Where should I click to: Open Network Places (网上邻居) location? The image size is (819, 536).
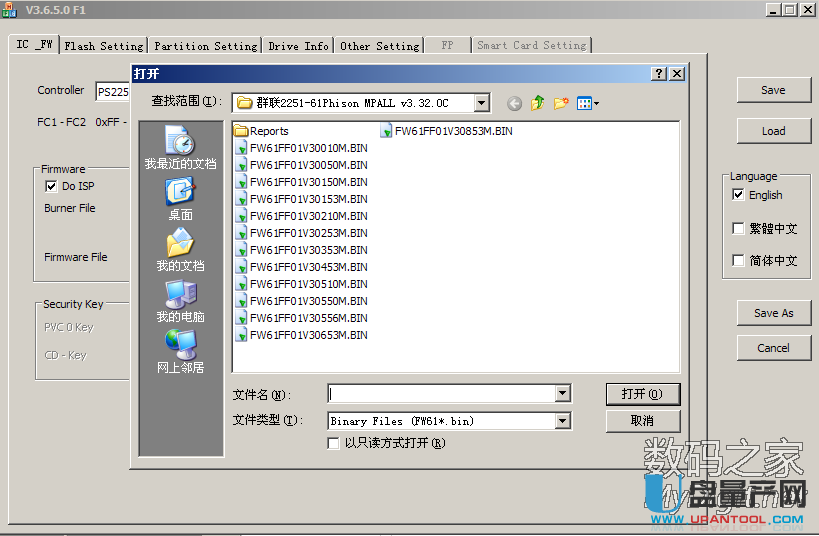[x=180, y=352]
